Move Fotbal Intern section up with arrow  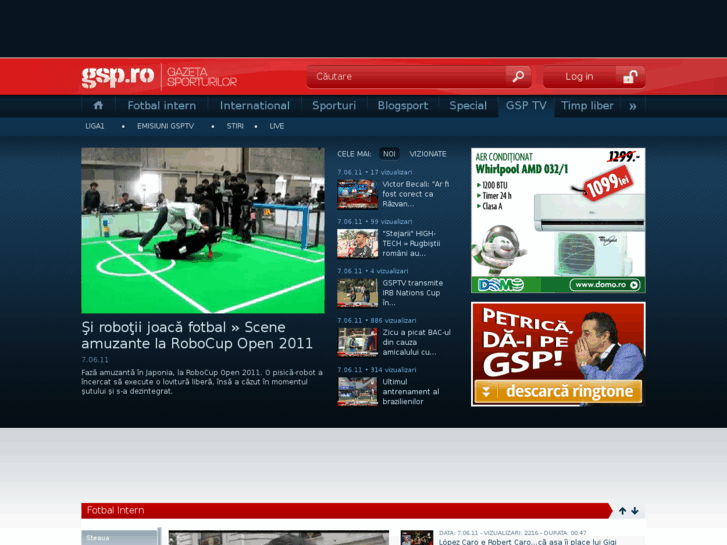622,511
